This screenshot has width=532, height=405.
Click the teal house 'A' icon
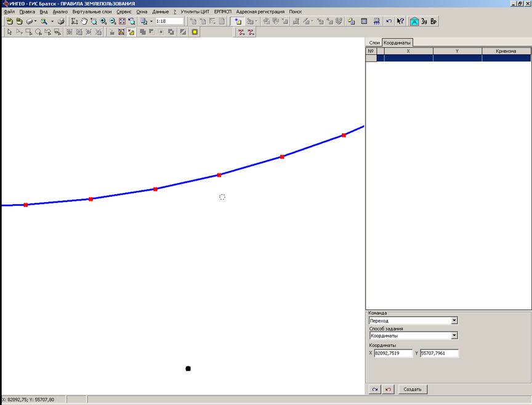point(414,22)
